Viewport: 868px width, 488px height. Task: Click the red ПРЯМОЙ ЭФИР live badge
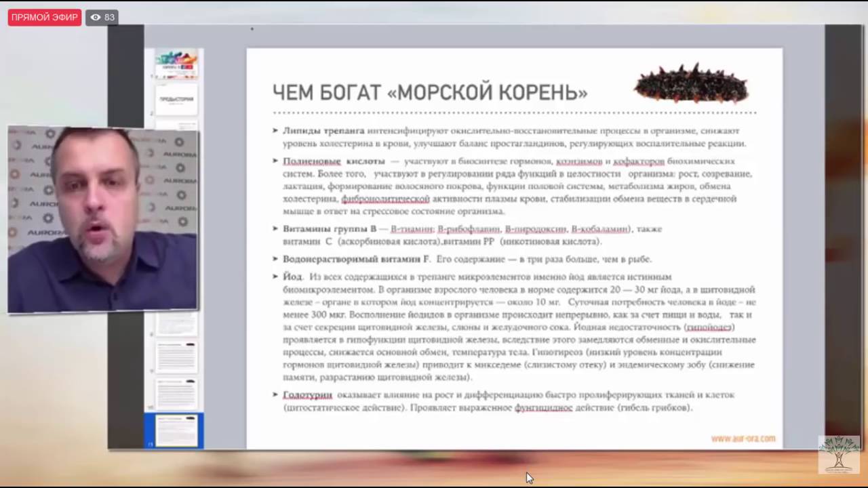click(45, 18)
